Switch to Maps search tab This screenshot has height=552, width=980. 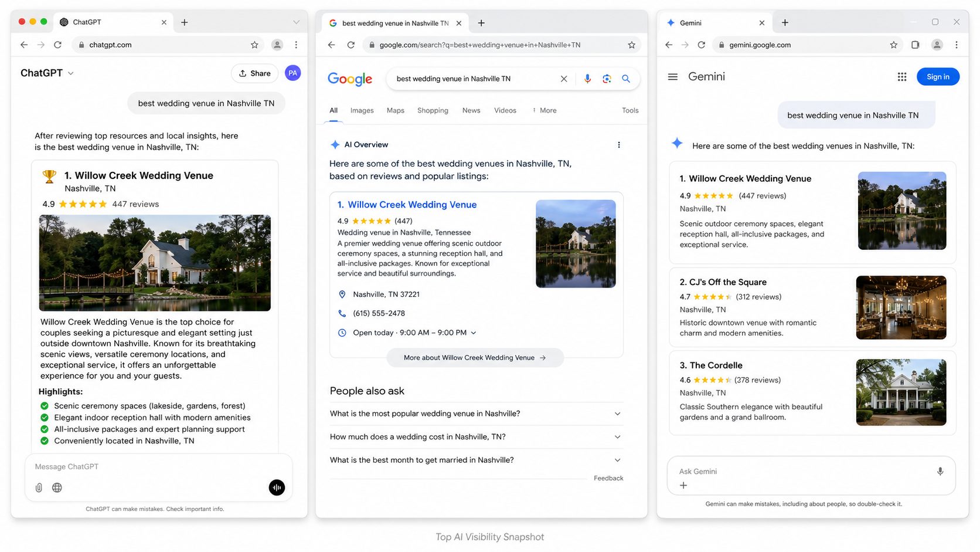pos(396,110)
